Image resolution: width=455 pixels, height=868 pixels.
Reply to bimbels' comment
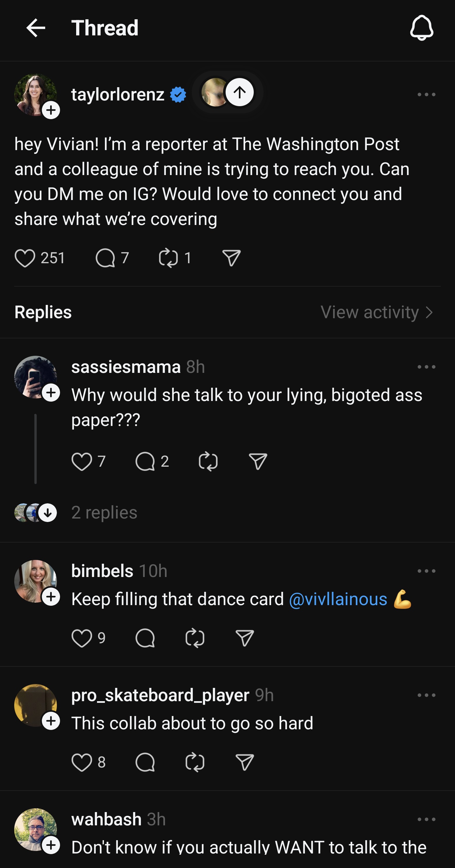click(145, 638)
